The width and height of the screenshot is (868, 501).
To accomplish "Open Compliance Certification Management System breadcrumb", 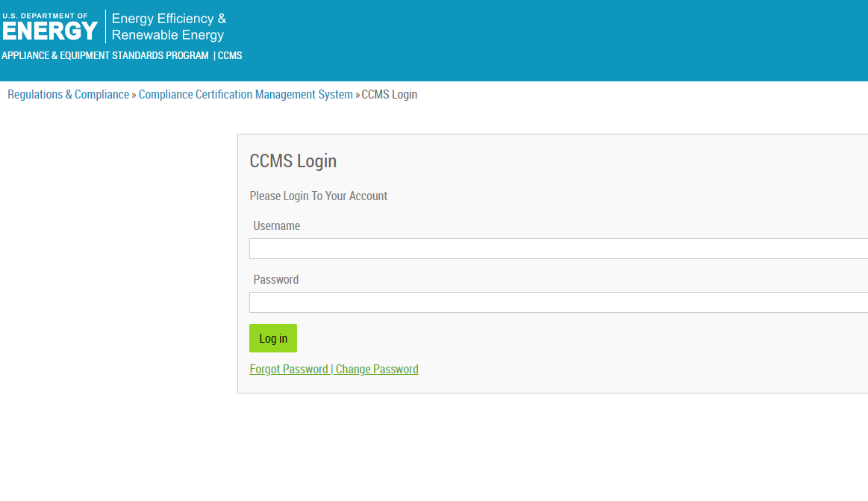I will tap(246, 95).
